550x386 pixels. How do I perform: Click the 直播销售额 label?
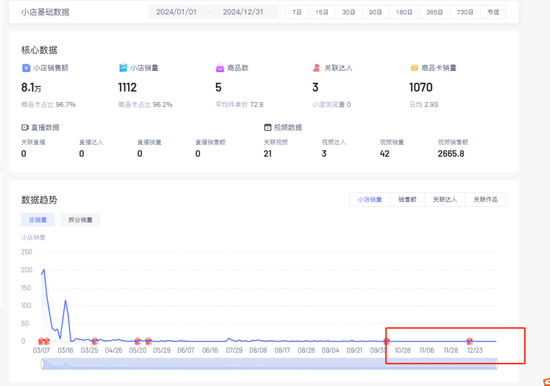pyautogui.click(x=210, y=142)
